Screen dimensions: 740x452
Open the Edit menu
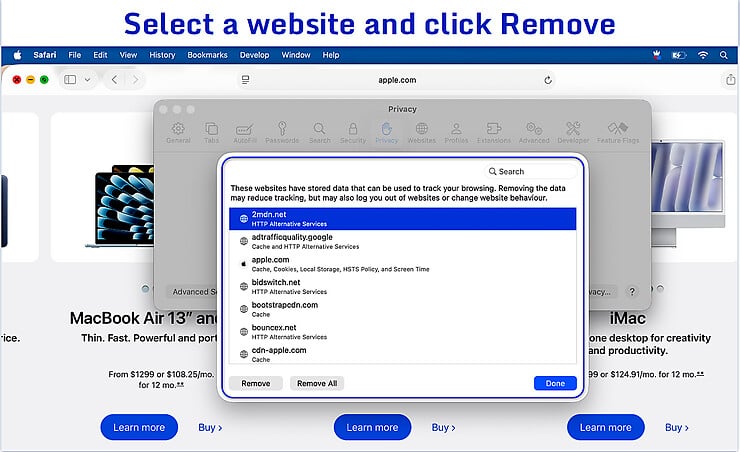[x=100, y=55]
